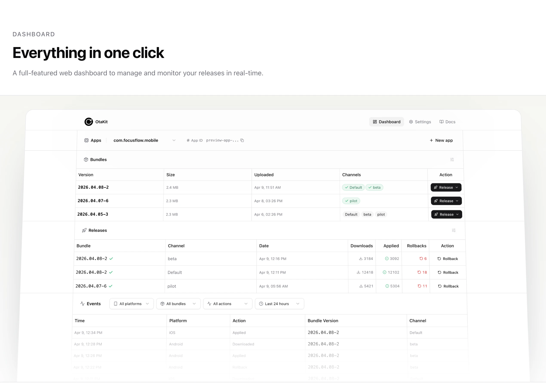Screen dimensions: 546x392
Task: Click the Bundles package icon
Action: tap(86, 160)
